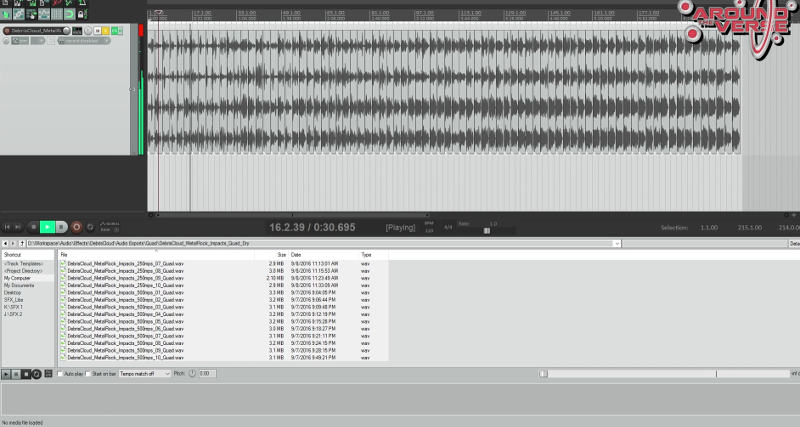This screenshot has height=427, width=800.
Task: Click red Record button in transport
Action: [x=77, y=227]
